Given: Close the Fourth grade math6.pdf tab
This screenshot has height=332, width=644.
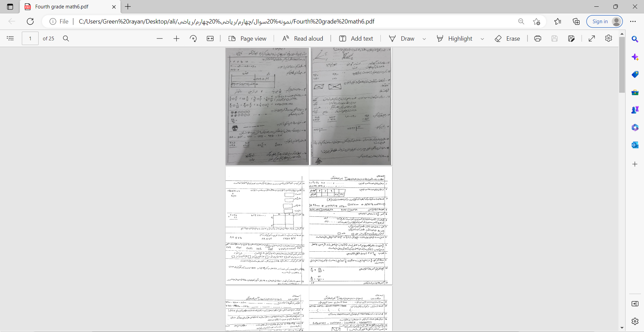Looking at the screenshot, I should (114, 7).
